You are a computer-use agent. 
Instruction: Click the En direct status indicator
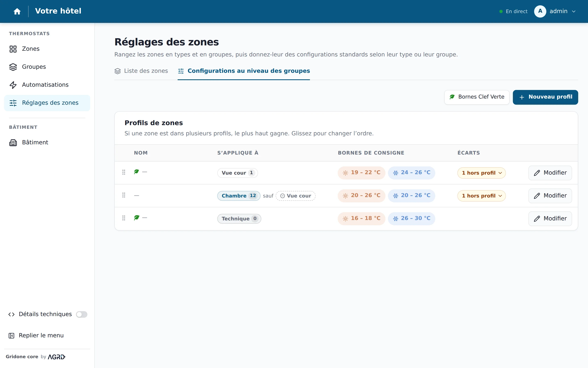coord(513,11)
